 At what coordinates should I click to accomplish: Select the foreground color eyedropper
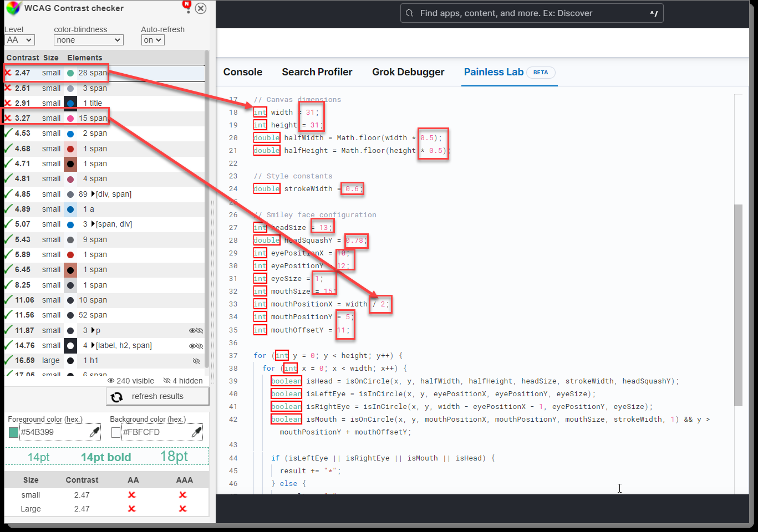[95, 432]
